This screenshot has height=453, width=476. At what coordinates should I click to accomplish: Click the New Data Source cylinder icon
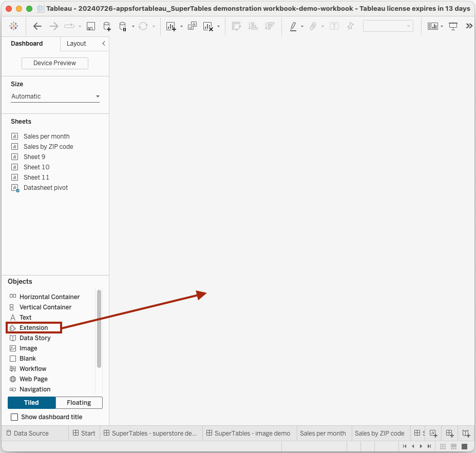tap(107, 26)
